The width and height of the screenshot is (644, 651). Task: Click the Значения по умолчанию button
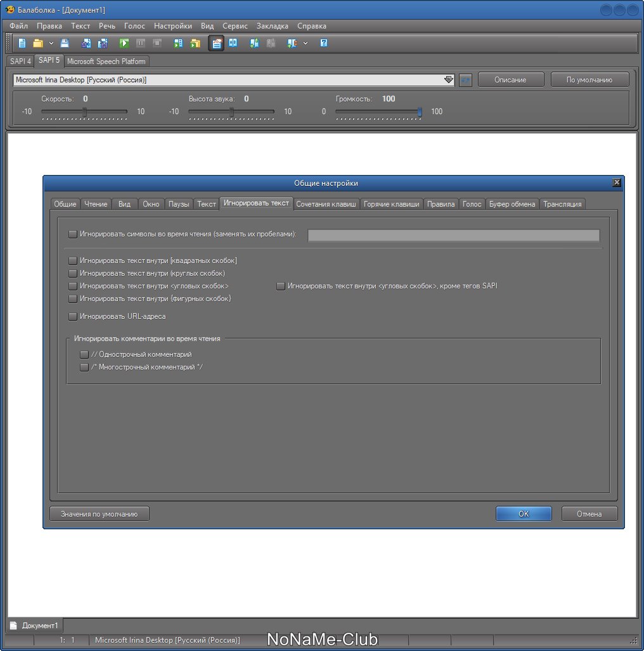(x=100, y=513)
